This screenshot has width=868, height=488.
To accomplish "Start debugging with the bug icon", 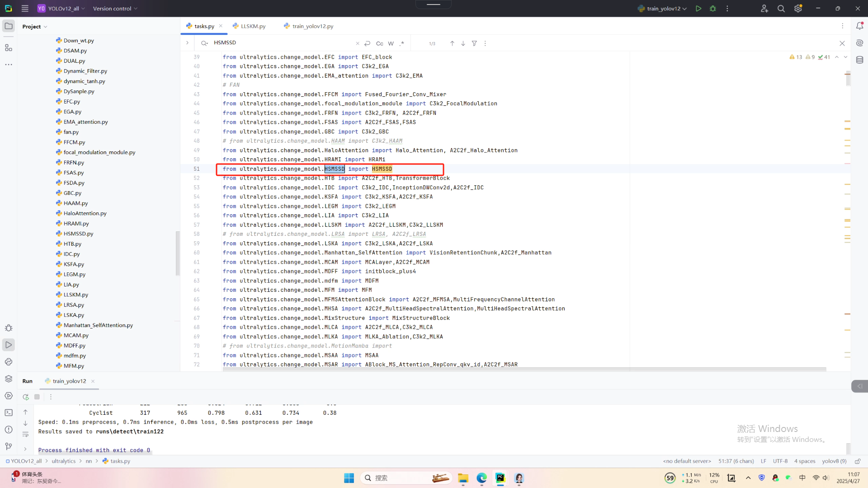I will [x=713, y=9].
